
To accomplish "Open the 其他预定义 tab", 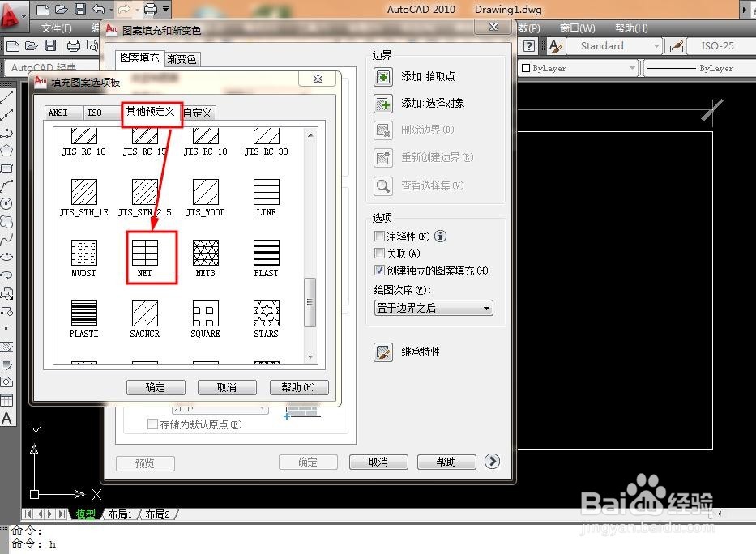I will coord(151,112).
